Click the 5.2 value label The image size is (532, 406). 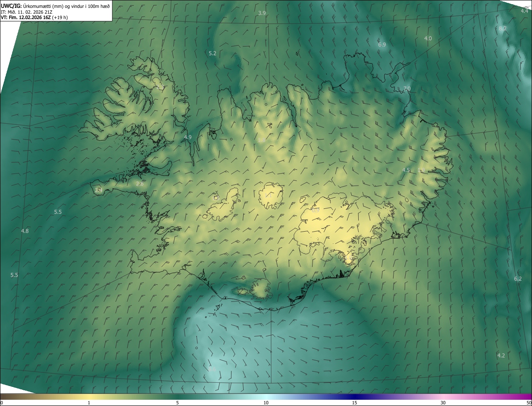pos(212,54)
